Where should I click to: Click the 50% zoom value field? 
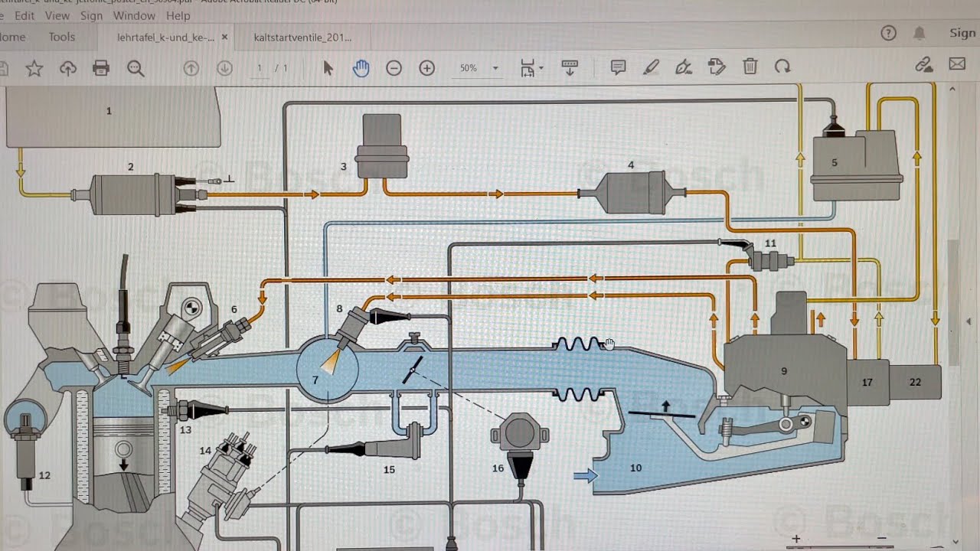click(469, 68)
